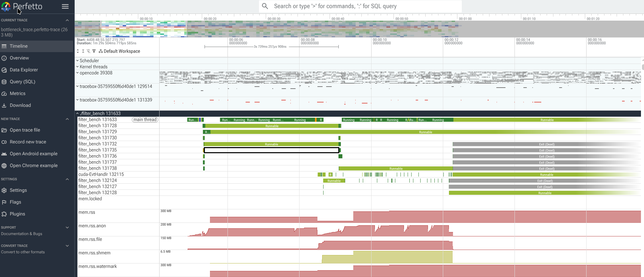
Task: Open the Default Workspace menu
Action: [x=120, y=51]
